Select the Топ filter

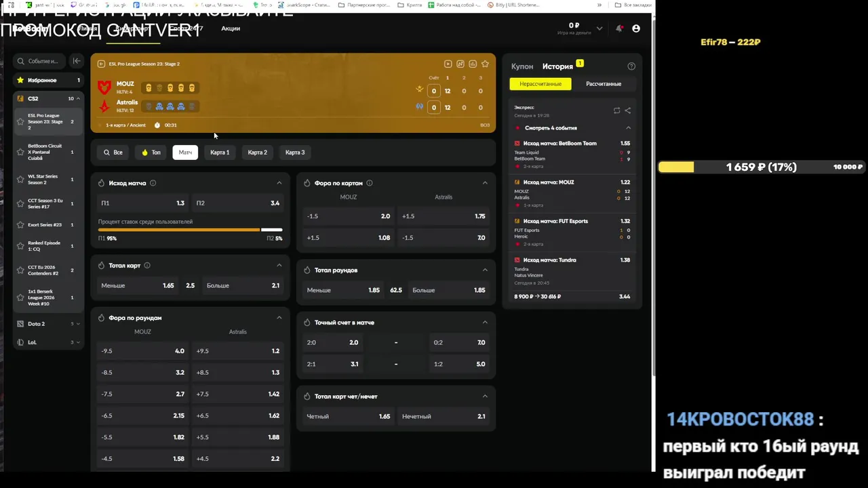pos(151,152)
